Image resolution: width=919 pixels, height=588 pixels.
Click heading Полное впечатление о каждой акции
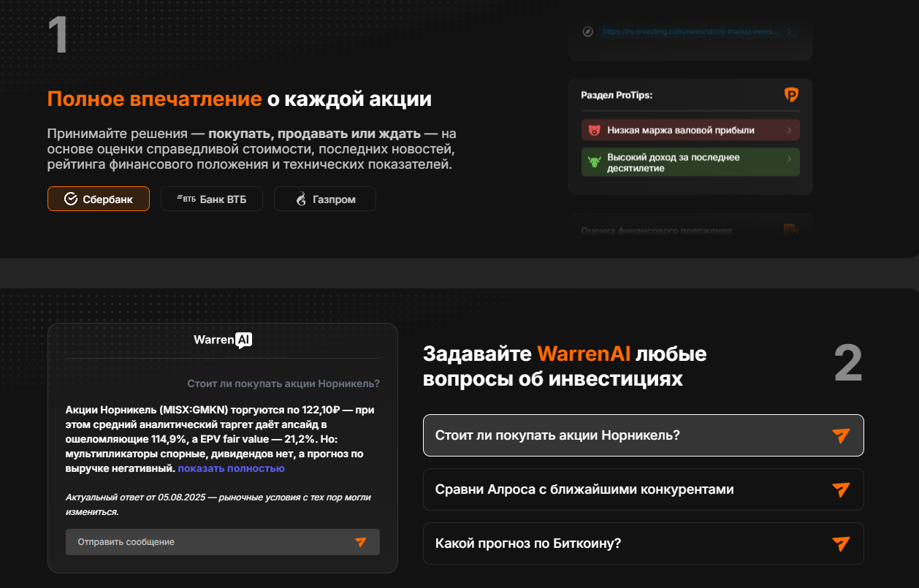pyautogui.click(x=240, y=99)
